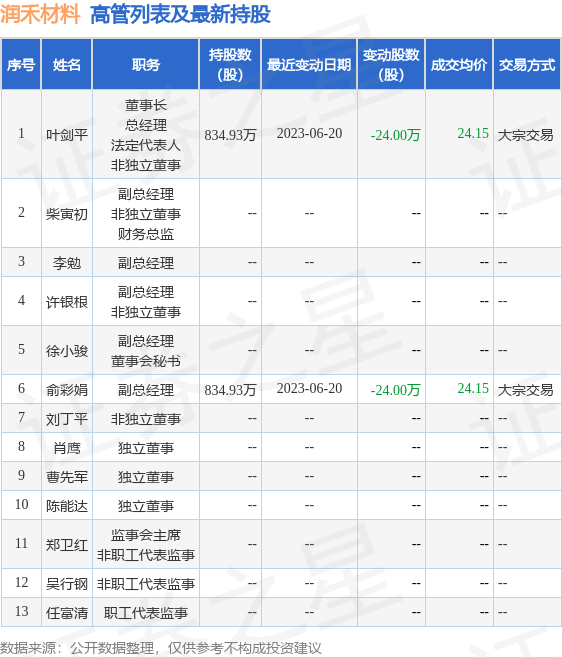Click 副总经理 in 李勉's row
Screen dimensions: 562x657
[146, 263]
